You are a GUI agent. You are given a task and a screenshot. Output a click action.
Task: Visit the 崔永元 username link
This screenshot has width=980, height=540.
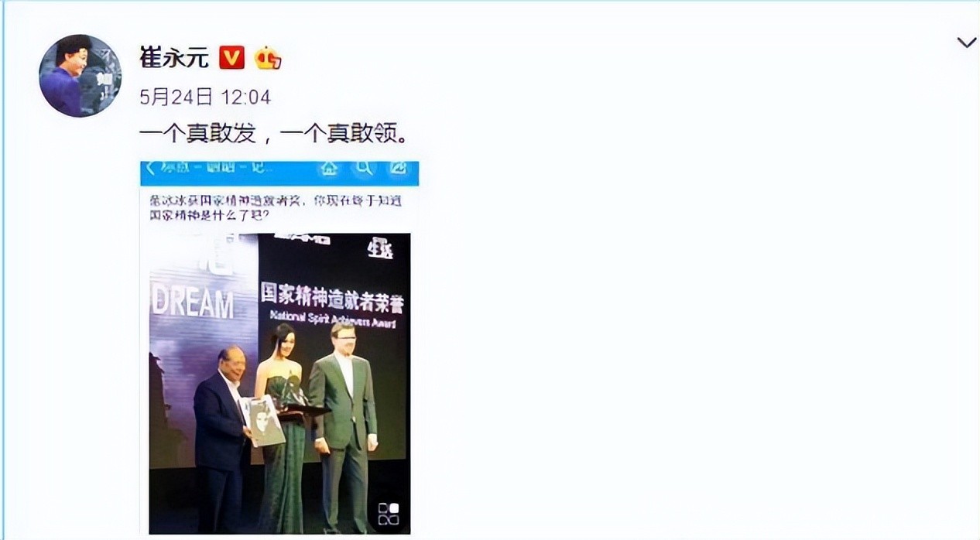175,57
